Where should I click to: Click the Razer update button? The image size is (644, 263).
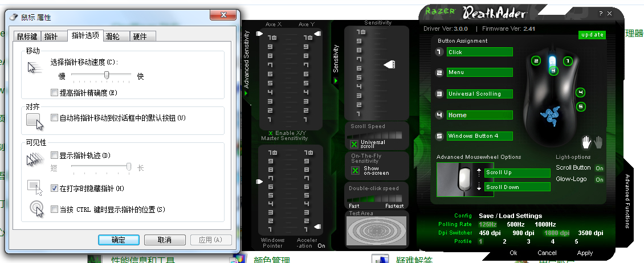tap(592, 35)
